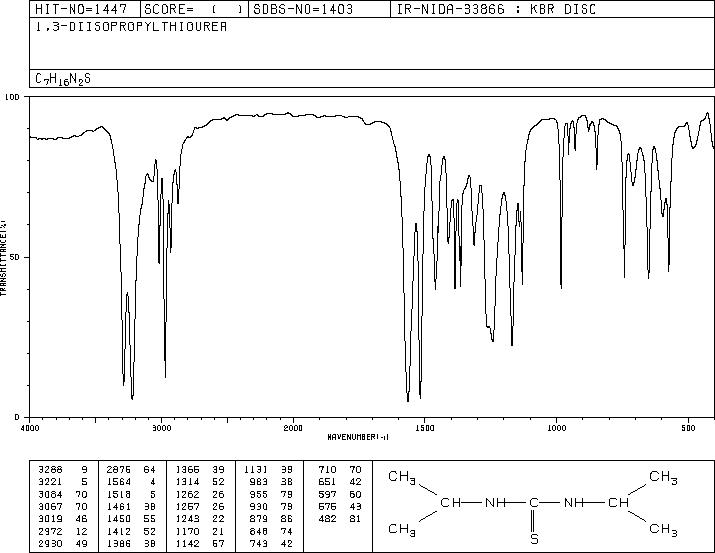The width and height of the screenshot is (715, 553).
Task: Select the SDBS-NO=1403 header text
Action: [x=303, y=9]
